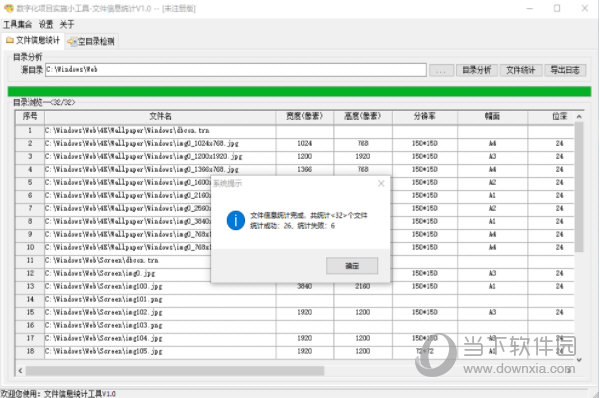This screenshot has height=398, width=600.
Task: Click the scroll-left arrow under the table
Action: tap(20, 370)
